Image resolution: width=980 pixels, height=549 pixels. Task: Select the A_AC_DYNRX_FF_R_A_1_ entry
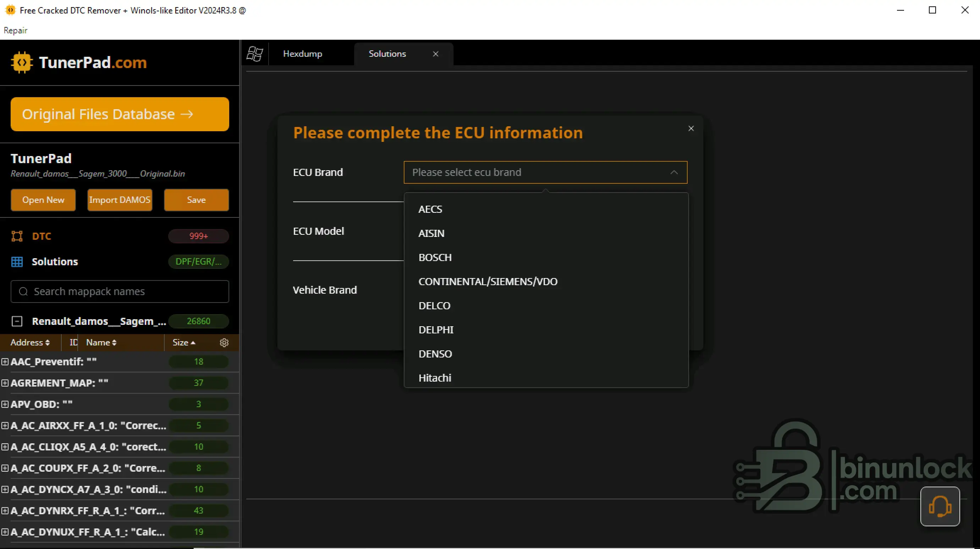click(88, 511)
